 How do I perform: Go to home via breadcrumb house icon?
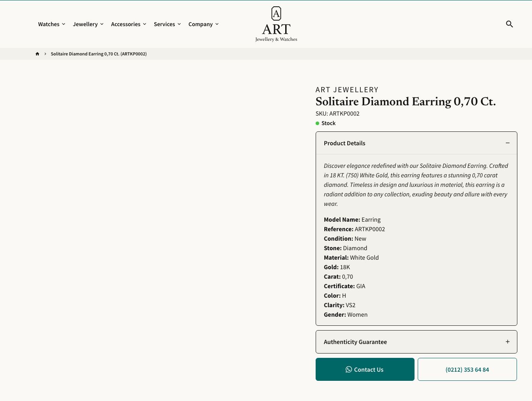tap(38, 54)
